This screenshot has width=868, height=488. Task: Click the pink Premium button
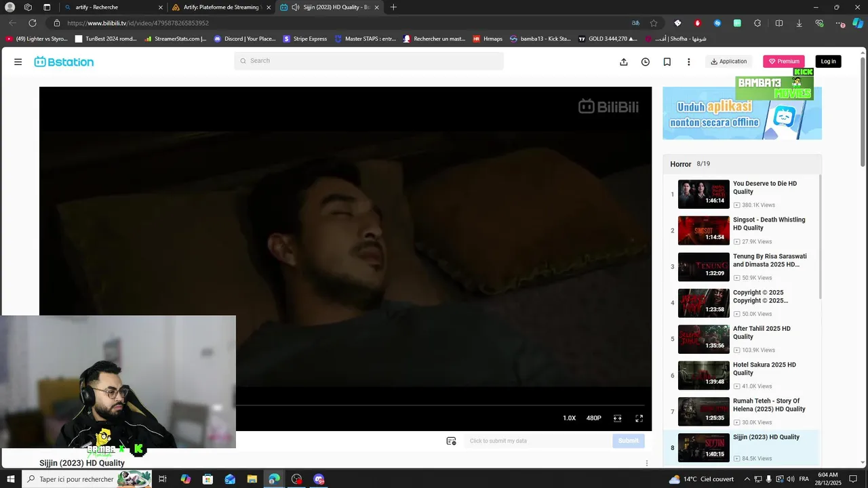[784, 62]
